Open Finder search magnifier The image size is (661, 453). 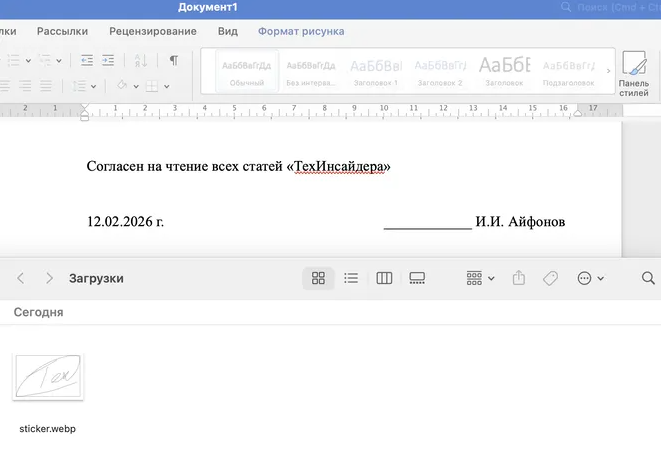click(x=648, y=278)
